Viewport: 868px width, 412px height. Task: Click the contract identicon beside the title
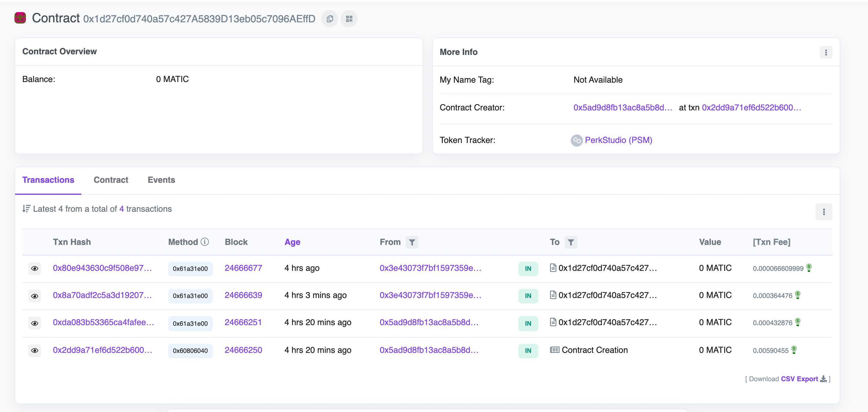coord(20,18)
